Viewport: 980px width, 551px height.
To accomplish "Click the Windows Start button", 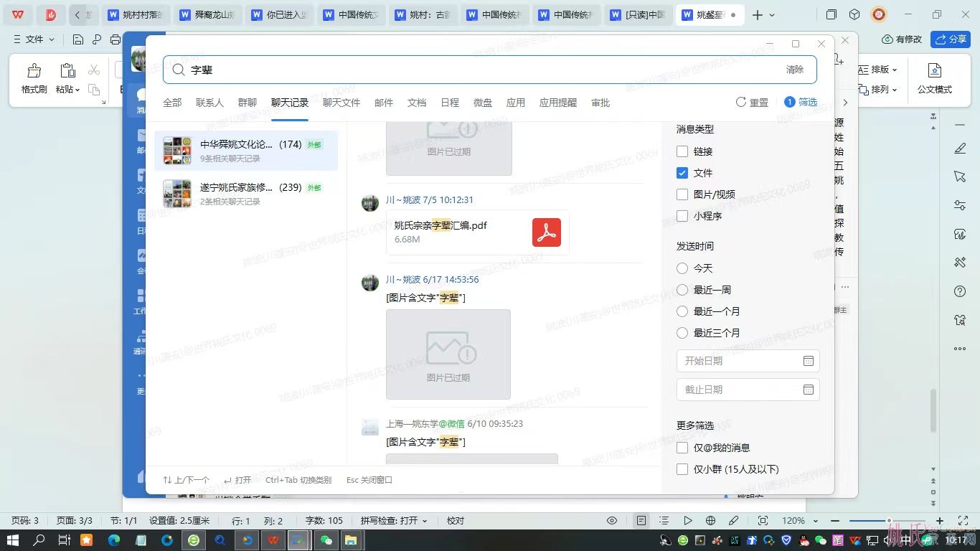I will (x=14, y=540).
